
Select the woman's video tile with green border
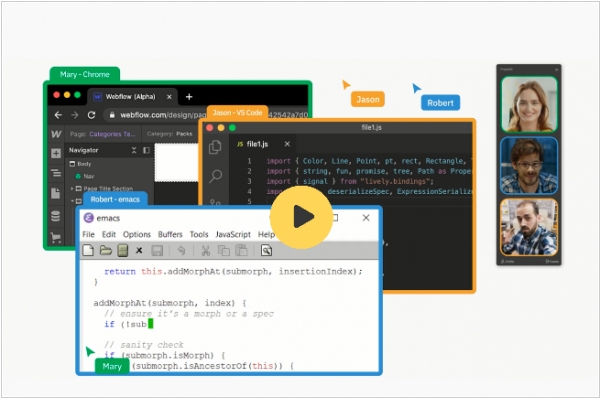(529, 104)
